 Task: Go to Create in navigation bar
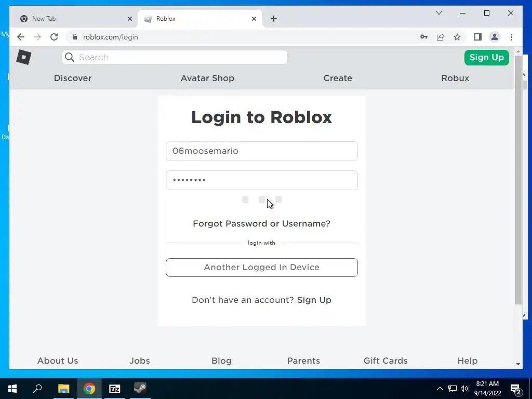click(338, 78)
